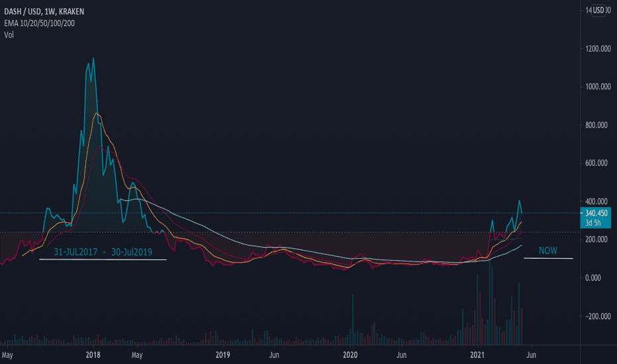Select the 31-JUL2017 - 30-Jul2019 annotation text
Image resolution: width=617 pixels, height=364 pixels.
pos(103,252)
